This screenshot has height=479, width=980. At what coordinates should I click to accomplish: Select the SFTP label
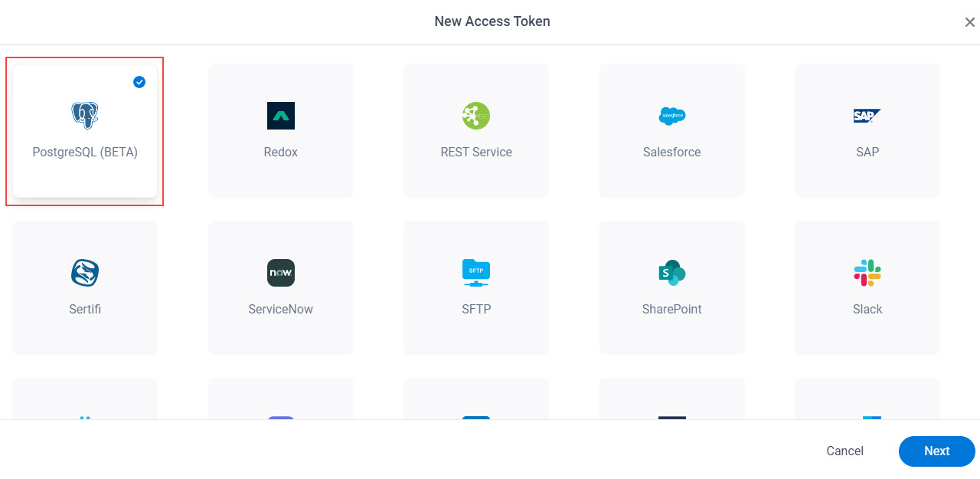476,309
